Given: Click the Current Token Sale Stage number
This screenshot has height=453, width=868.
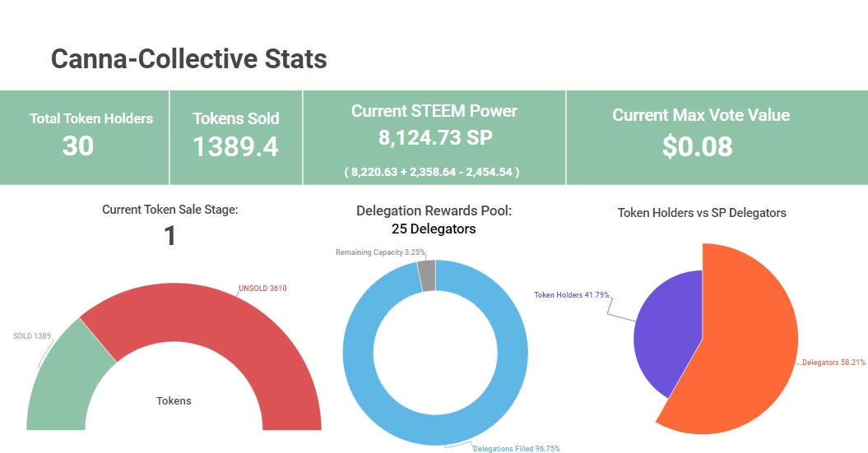Looking at the screenshot, I should point(169,237).
